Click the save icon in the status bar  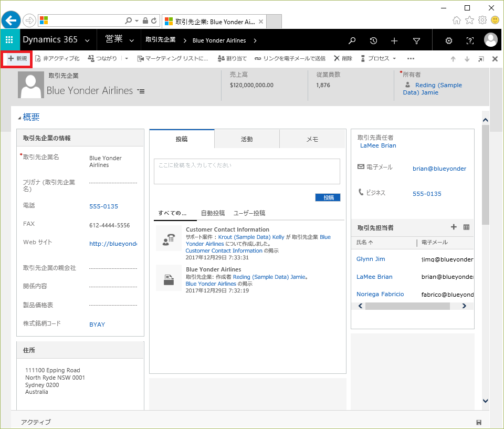point(479,423)
